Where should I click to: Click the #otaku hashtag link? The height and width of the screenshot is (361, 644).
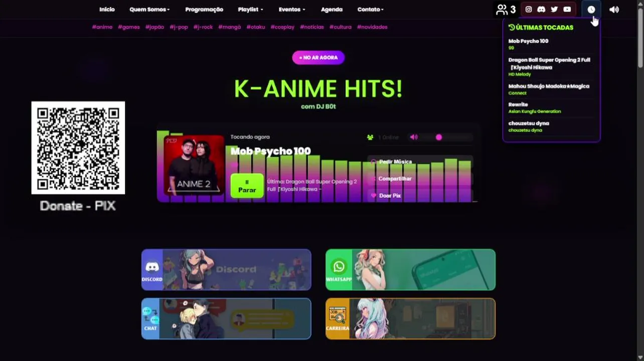pyautogui.click(x=256, y=27)
